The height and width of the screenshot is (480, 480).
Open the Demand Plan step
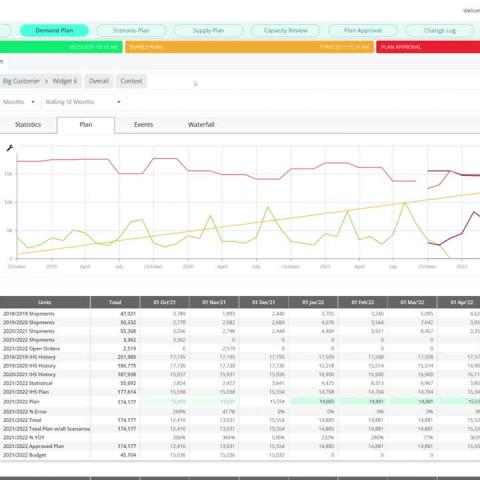pyautogui.click(x=54, y=30)
